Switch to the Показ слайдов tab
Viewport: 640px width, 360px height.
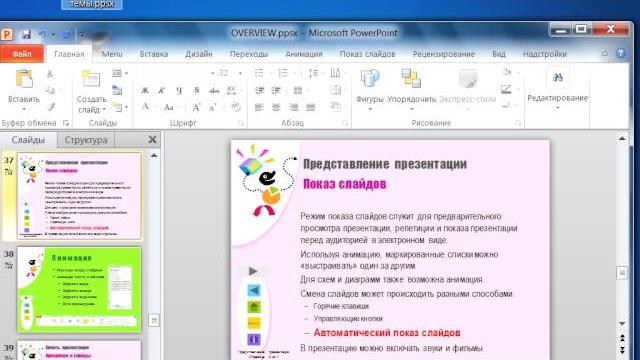tap(367, 54)
